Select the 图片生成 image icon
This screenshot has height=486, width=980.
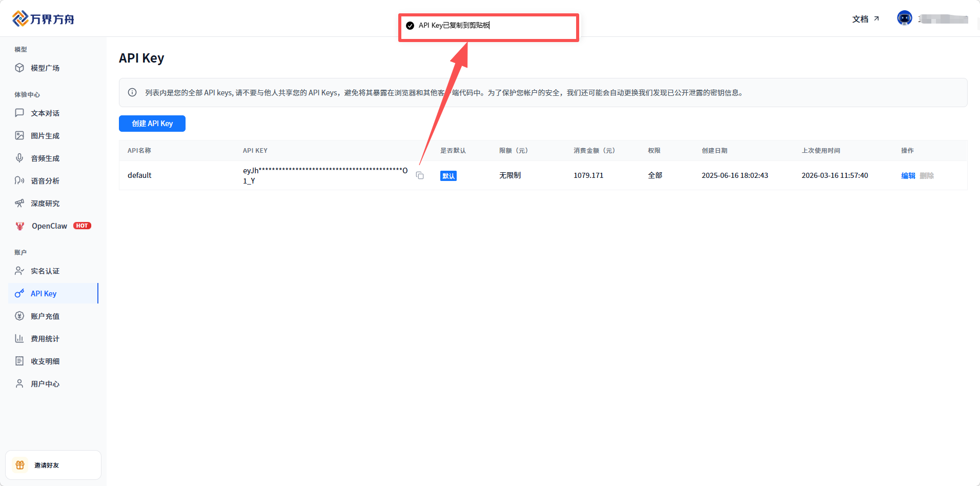pos(19,135)
